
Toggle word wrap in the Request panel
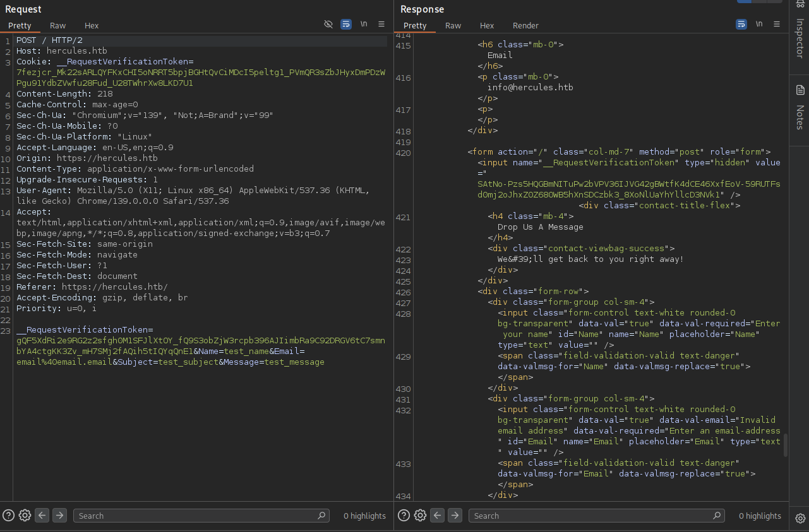coord(346,24)
